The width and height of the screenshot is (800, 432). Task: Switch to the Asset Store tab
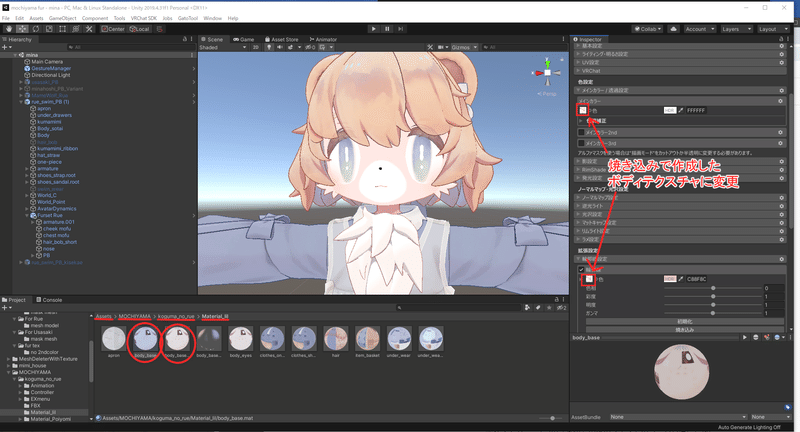[x=282, y=39]
